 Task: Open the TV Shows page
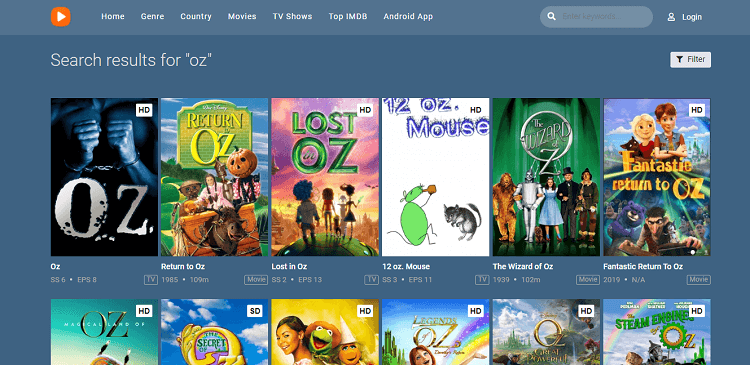tap(292, 16)
